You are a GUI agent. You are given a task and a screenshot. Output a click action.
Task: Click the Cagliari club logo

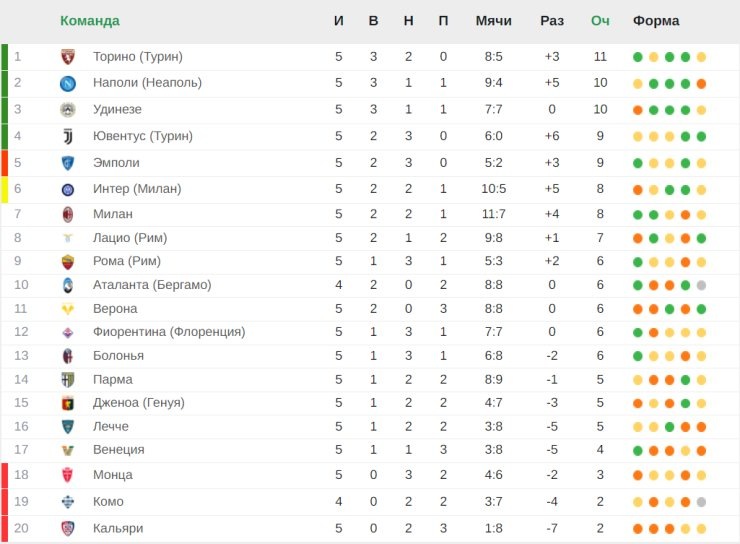click(x=68, y=528)
